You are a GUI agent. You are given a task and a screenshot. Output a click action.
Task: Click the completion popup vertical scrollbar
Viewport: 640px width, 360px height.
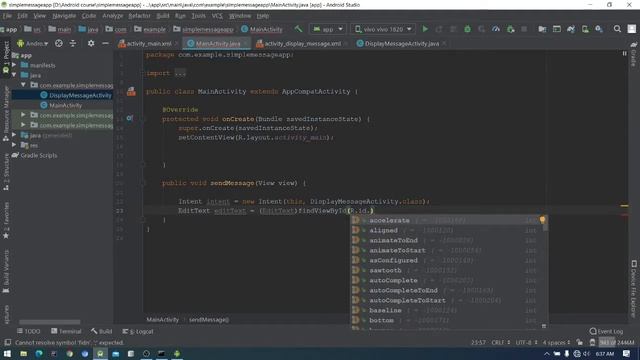545,224
